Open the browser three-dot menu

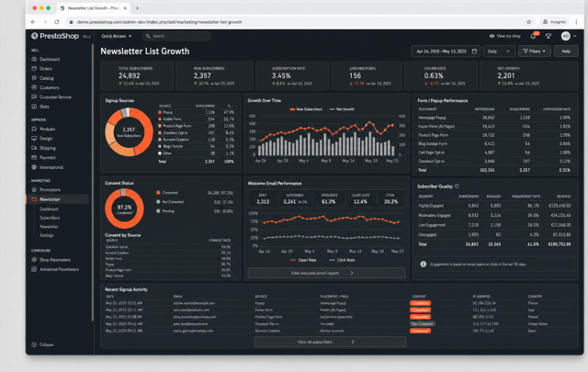click(x=576, y=22)
